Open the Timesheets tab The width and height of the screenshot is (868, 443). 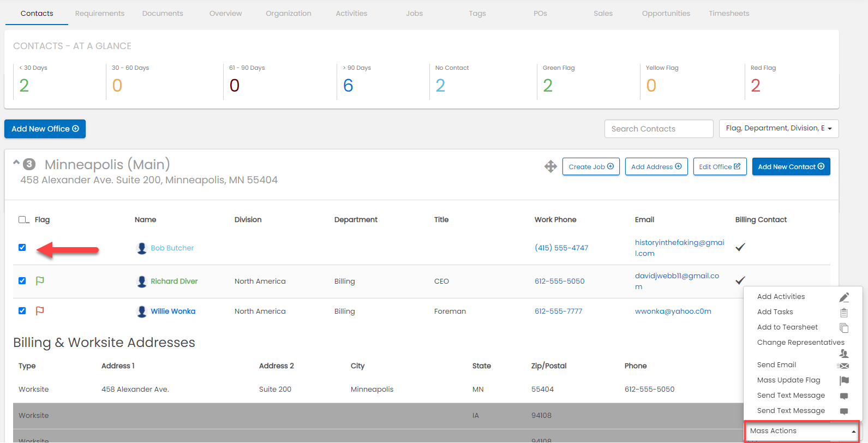(x=729, y=13)
